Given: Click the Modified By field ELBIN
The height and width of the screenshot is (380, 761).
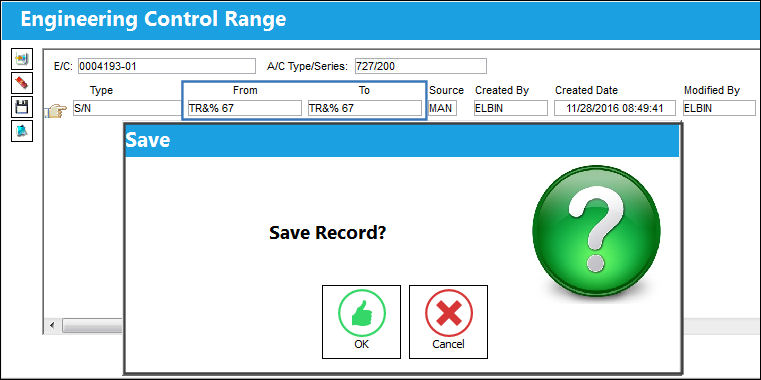Looking at the screenshot, I should (x=719, y=108).
